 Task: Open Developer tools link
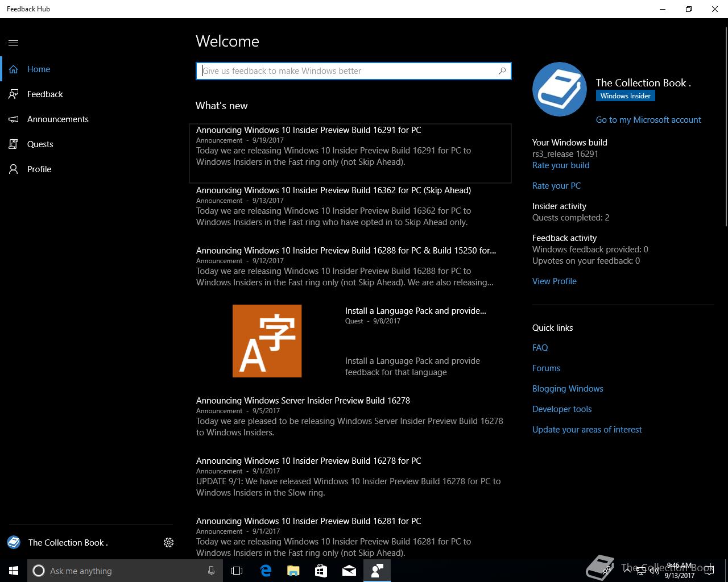562,409
